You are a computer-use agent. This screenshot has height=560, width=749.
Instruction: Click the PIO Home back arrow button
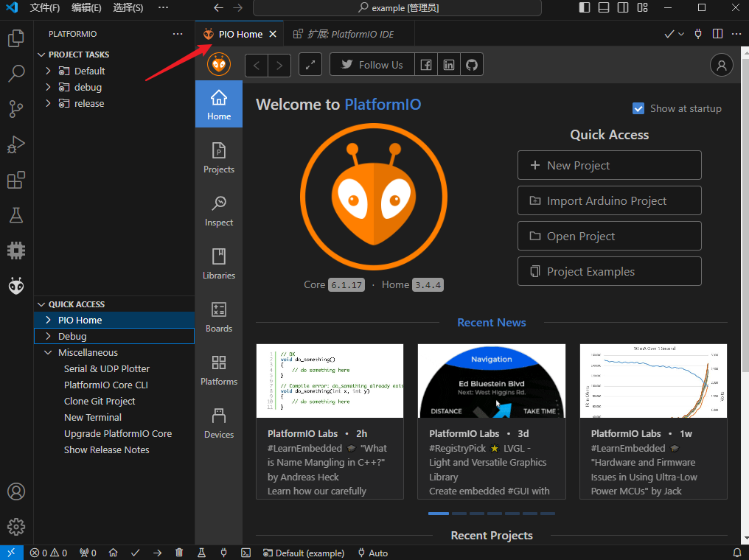257,65
